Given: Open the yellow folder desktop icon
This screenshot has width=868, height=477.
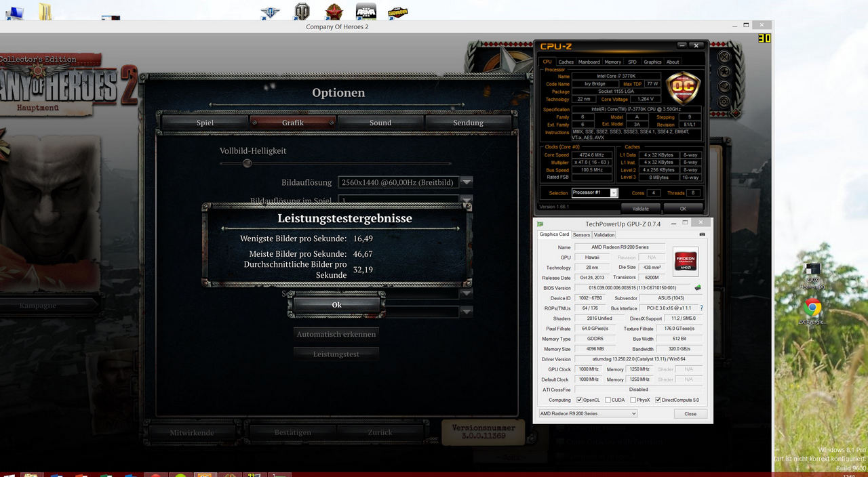Looking at the screenshot, I should [45, 11].
